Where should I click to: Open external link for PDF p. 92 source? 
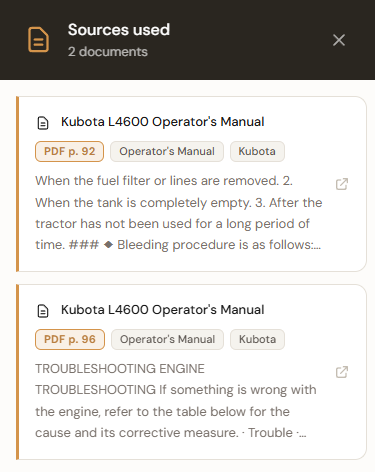(342, 184)
